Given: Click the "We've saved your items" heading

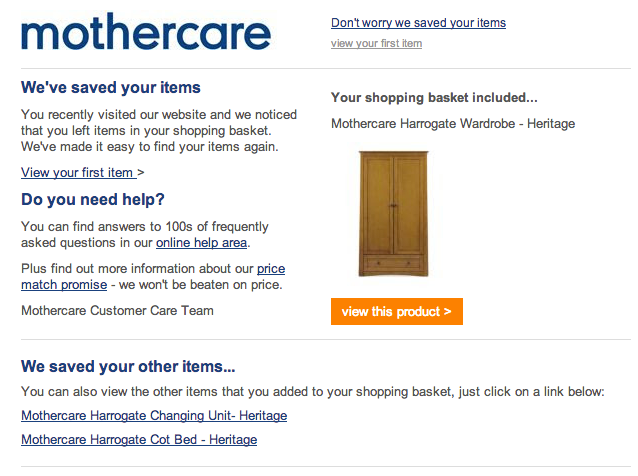Looking at the screenshot, I should 111,87.
